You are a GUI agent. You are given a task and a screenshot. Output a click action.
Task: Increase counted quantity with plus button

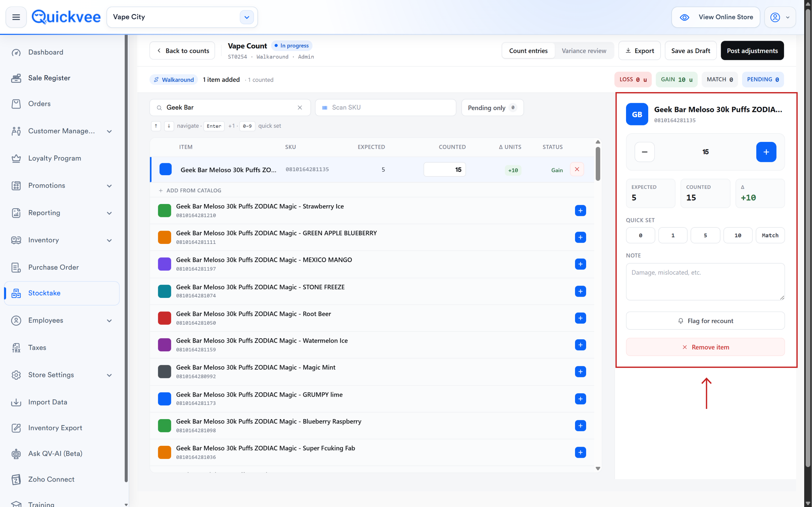point(766,152)
